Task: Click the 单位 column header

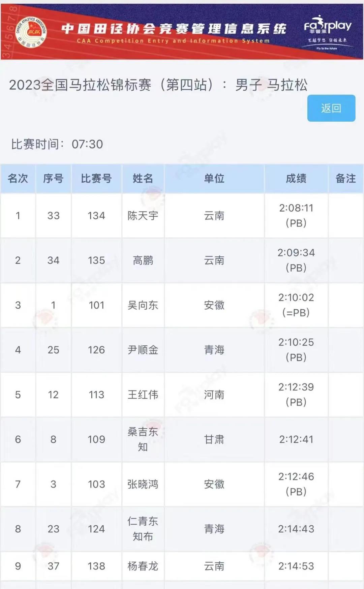Action: tap(214, 178)
